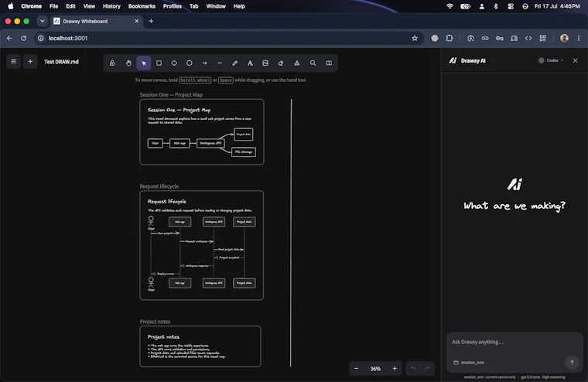Open the Apple menu

tap(11, 6)
